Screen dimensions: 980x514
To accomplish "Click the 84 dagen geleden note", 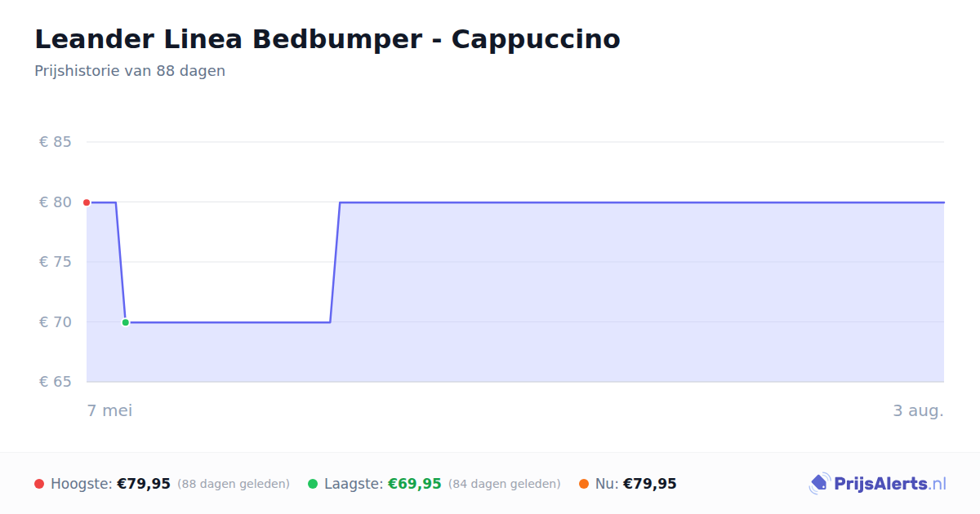I will point(504,484).
